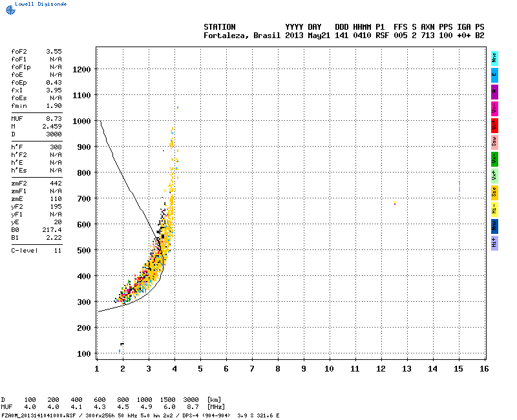Screen dimensions: 517x420
Task: Select the orange SSE legend swatch
Action: click(494, 193)
